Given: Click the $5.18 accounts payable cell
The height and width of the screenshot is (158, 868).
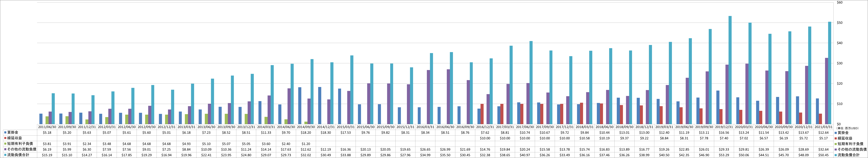Looking at the screenshot, I should point(47,133).
